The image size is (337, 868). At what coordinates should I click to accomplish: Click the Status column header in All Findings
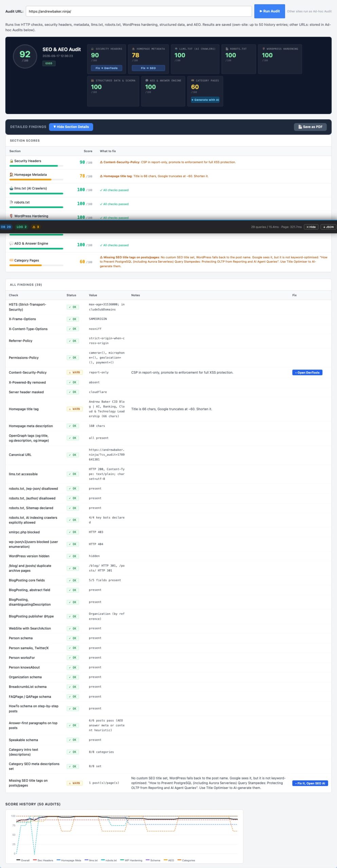71,295
